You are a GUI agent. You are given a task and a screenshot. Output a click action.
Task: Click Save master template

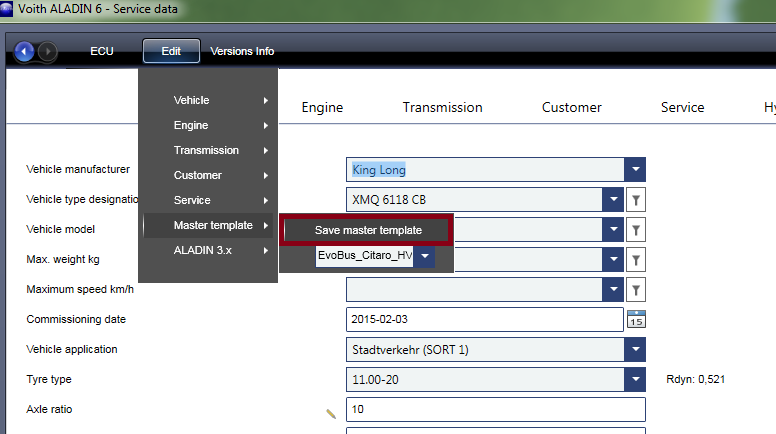pos(367,230)
